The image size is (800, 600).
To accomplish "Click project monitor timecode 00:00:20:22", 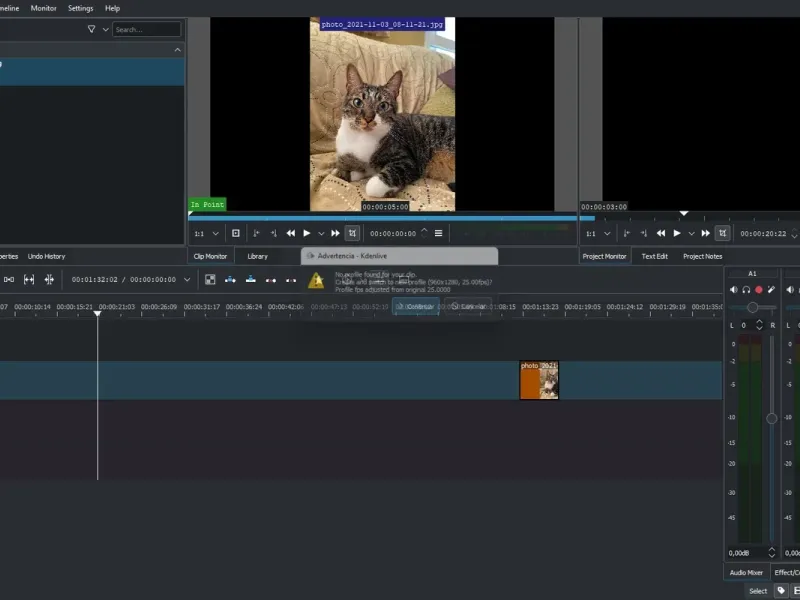I will tap(763, 234).
